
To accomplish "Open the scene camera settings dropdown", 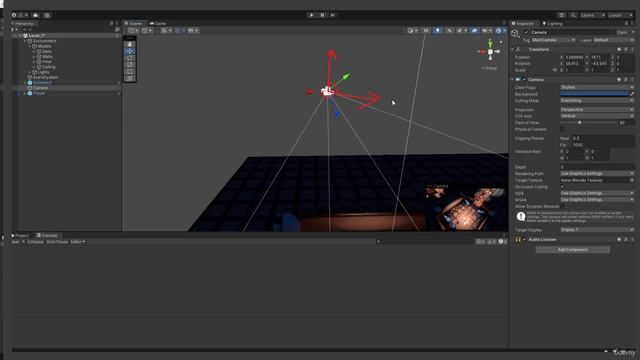I will tap(487, 31).
